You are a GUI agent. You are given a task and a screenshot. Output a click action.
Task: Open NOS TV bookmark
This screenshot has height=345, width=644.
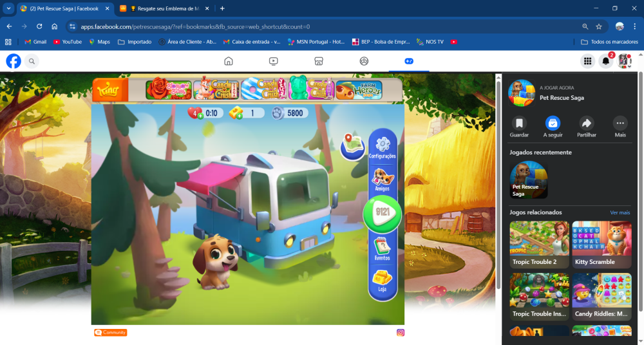[430, 42]
